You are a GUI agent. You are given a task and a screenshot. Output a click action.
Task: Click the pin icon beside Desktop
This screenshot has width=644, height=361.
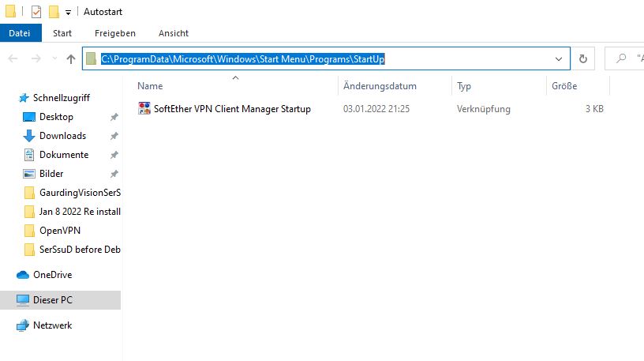114,117
